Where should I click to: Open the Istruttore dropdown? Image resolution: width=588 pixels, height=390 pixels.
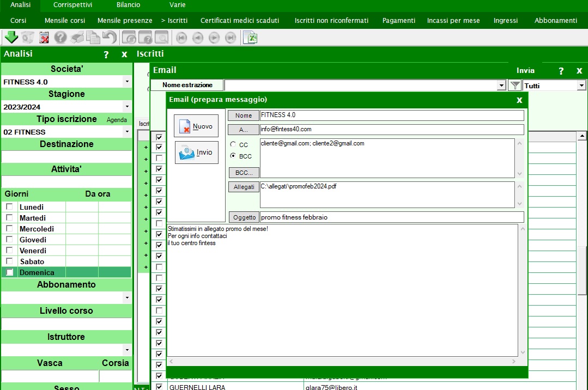tap(127, 350)
